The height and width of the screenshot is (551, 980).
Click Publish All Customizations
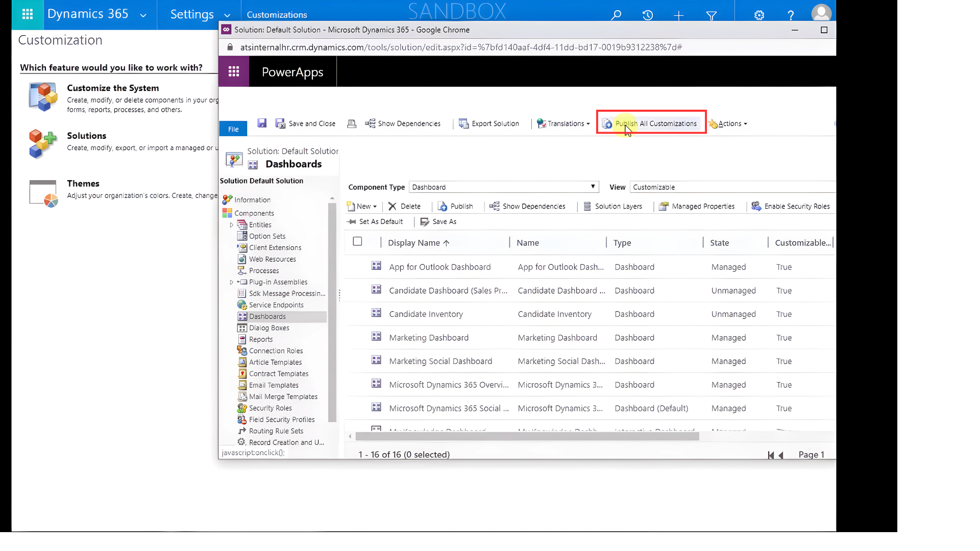(x=650, y=123)
